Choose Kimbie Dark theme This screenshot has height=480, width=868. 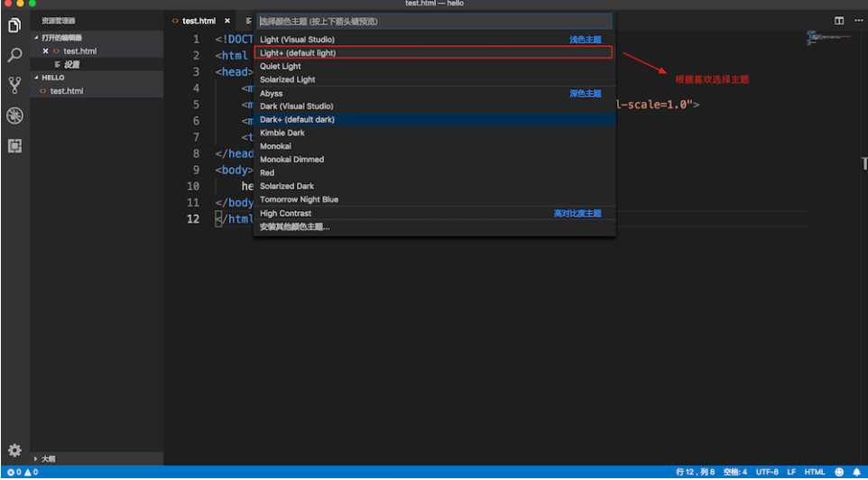click(x=435, y=133)
